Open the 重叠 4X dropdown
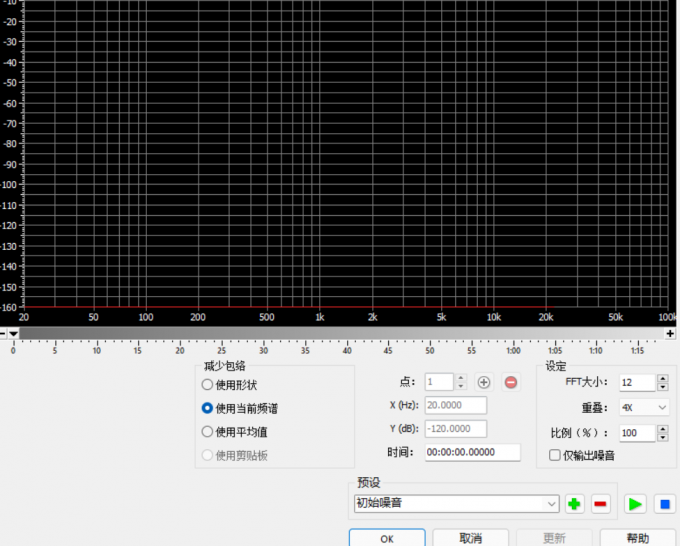680x546 pixels. click(x=644, y=408)
